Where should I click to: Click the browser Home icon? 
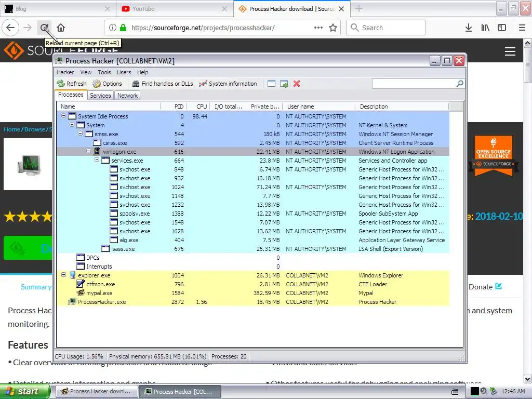(x=61, y=28)
